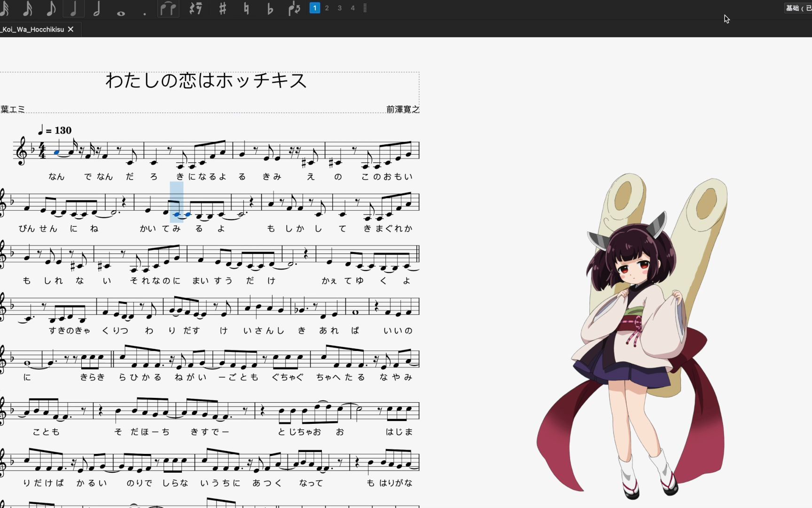Screen dimensions: 812x508
Task: Toggle the tie tool
Action: (168, 8)
